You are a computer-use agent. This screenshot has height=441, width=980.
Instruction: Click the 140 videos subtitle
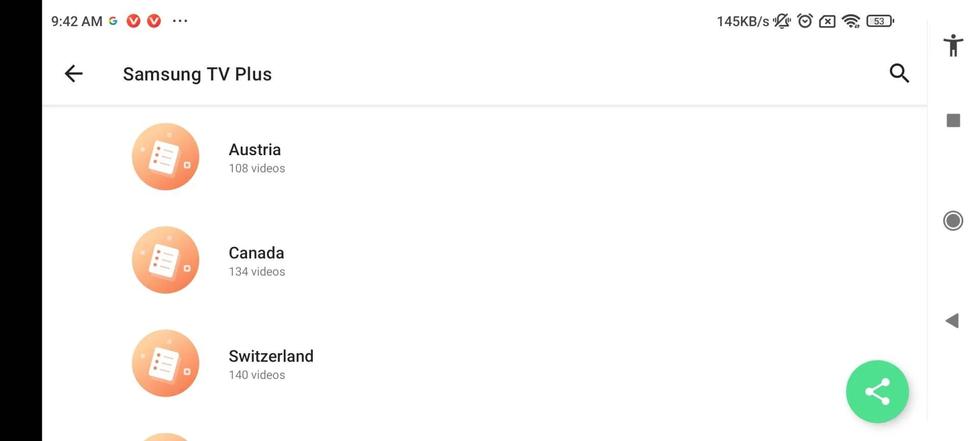[257, 375]
